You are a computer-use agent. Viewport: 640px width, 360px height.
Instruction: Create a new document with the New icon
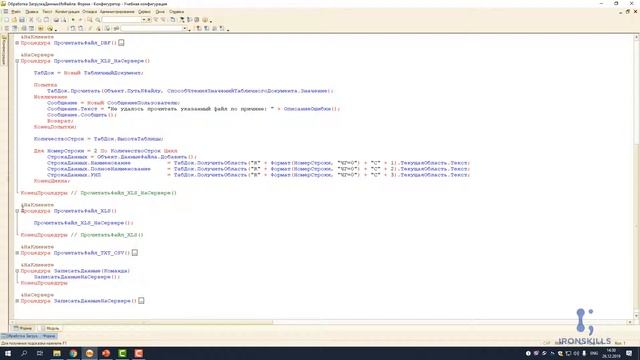click(7, 20)
